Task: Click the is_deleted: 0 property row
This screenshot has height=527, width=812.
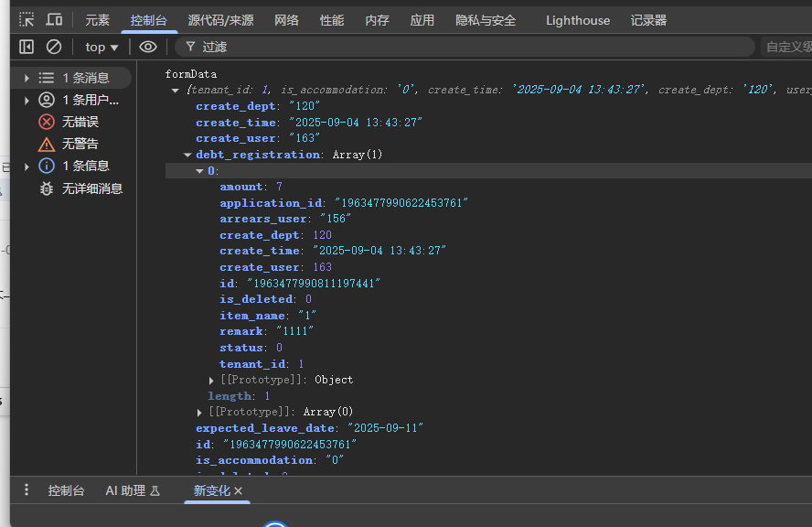Action: coord(266,299)
